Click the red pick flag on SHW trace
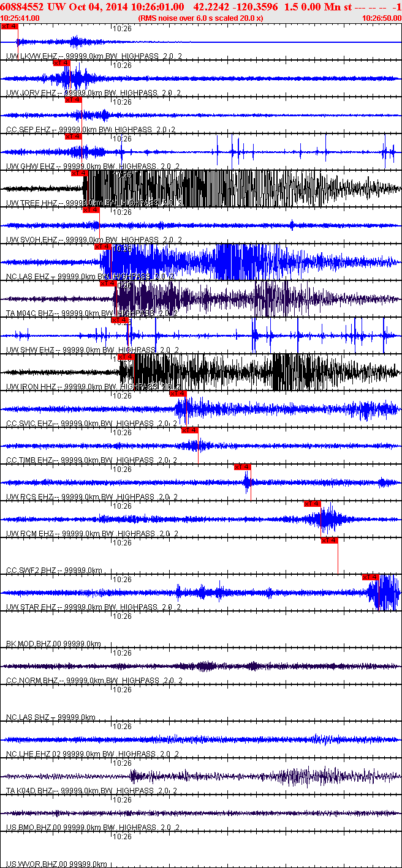 coord(119,320)
